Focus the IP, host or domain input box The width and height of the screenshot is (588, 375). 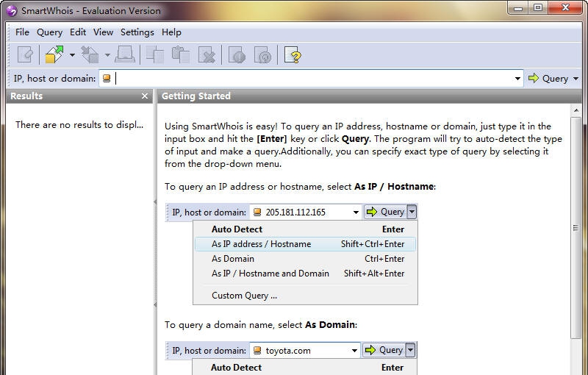pyautogui.click(x=311, y=79)
